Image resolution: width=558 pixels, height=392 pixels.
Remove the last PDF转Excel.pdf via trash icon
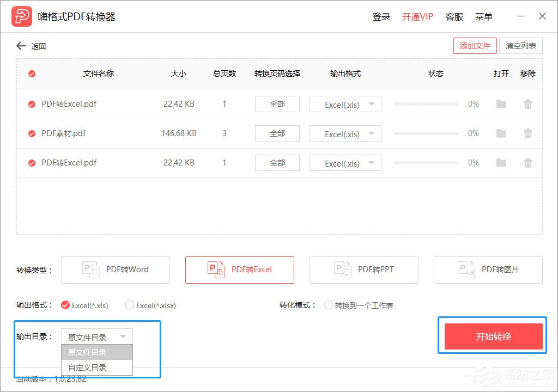528,163
